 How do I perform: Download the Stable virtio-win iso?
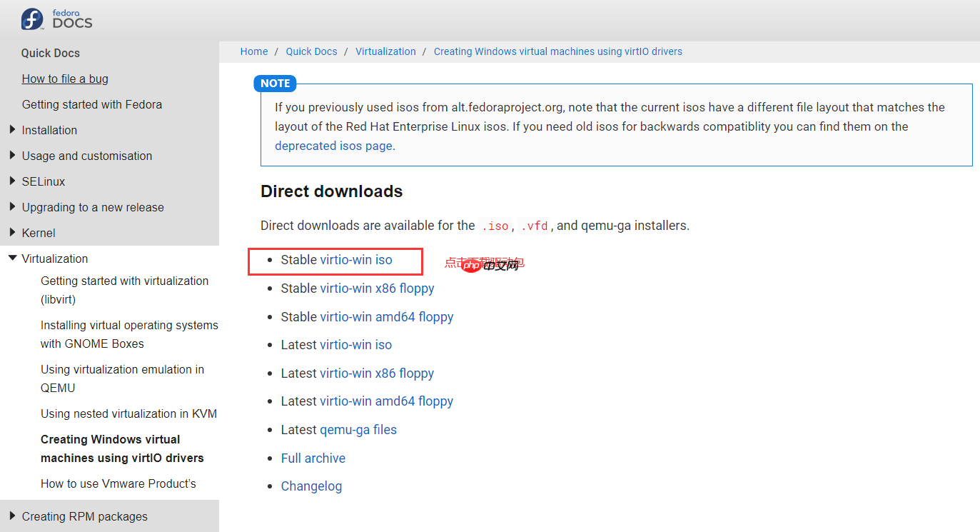point(356,260)
